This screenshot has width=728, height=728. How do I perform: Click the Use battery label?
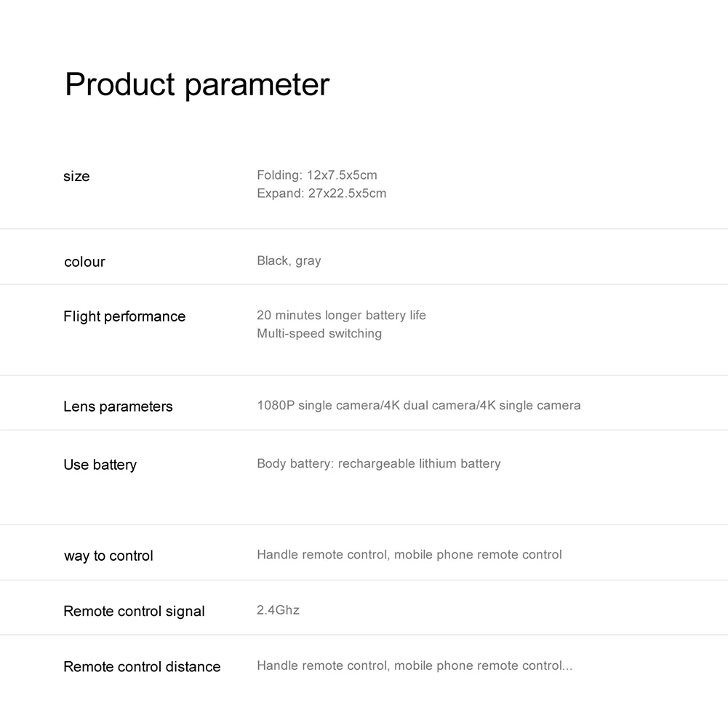pyautogui.click(x=100, y=465)
